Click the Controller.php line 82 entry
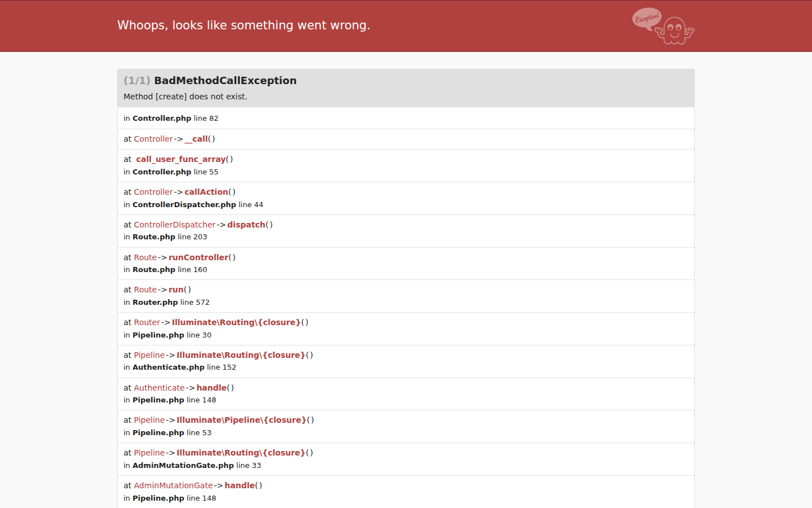Screen dimensions: 812x508 [171, 119]
